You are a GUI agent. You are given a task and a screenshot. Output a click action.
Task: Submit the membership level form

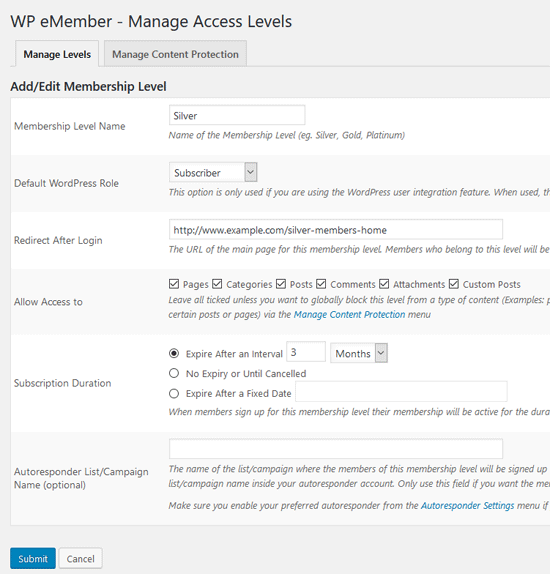[x=33, y=558]
